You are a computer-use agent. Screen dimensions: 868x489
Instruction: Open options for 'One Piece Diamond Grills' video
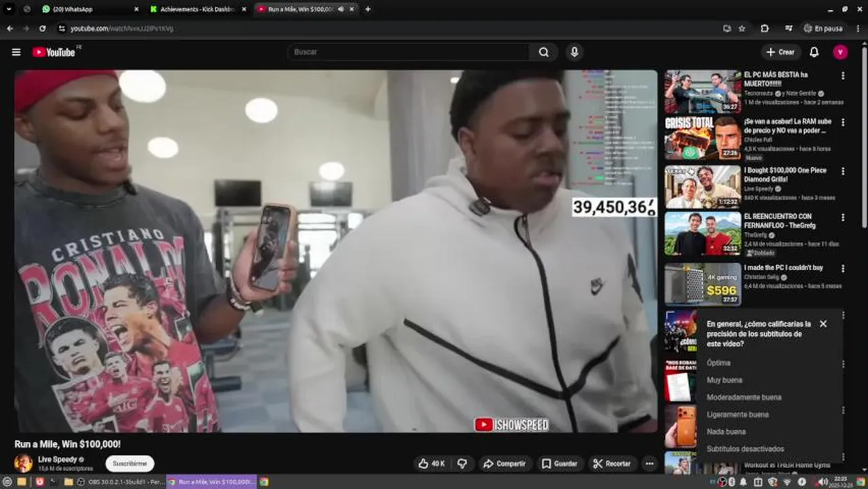[843, 170]
